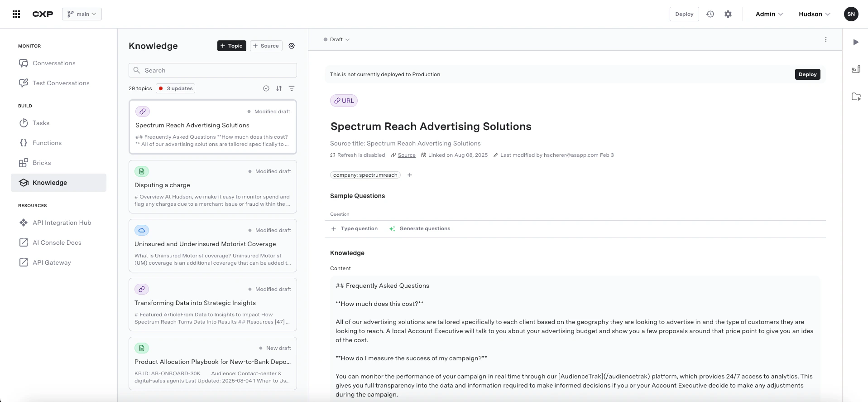Click Type question
The image size is (868, 402).
(x=355, y=229)
